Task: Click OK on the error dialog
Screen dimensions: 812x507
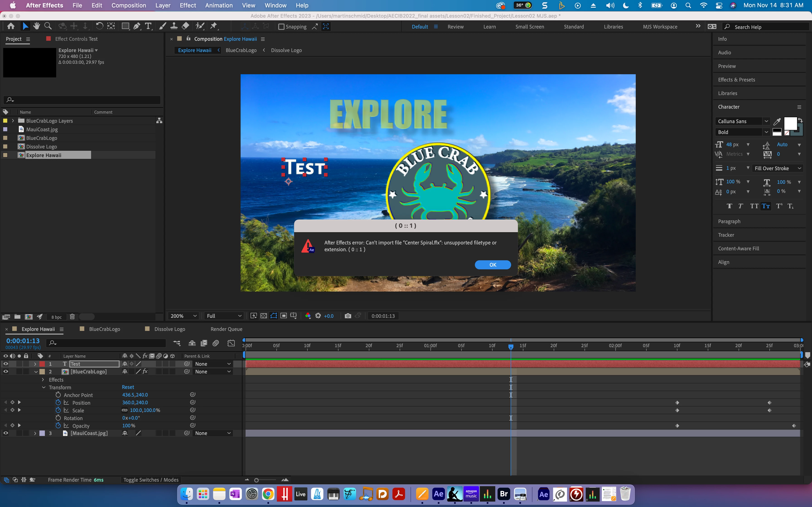Action: [492, 265]
